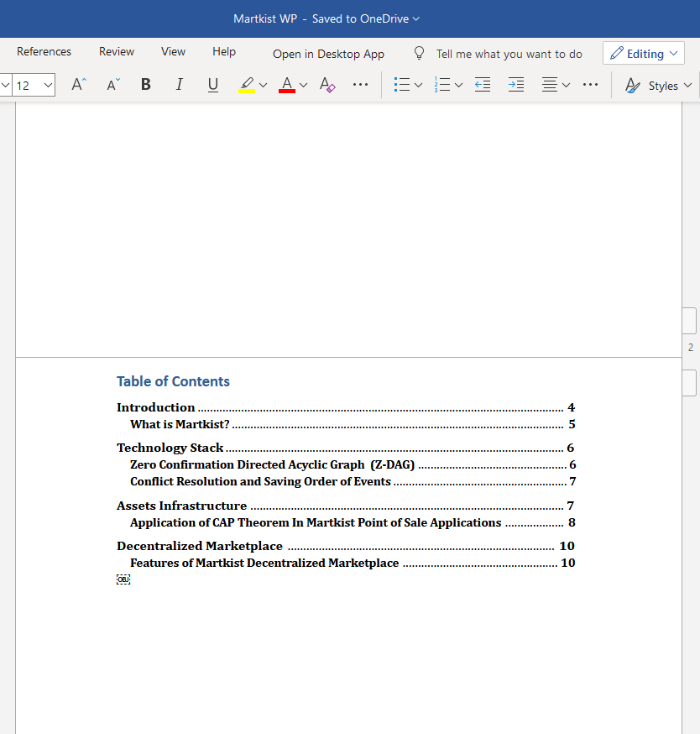Click the font size box showing 12

click(27, 85)
